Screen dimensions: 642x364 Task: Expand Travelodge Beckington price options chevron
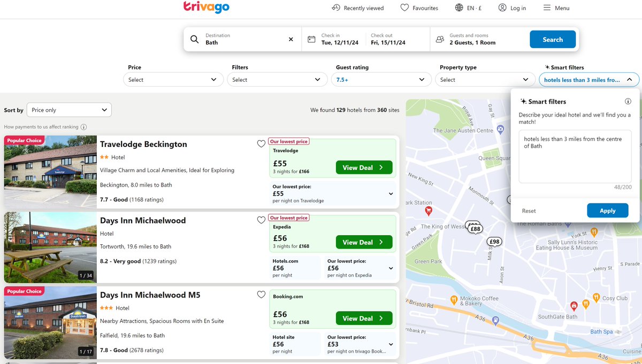tap(391, 193)
